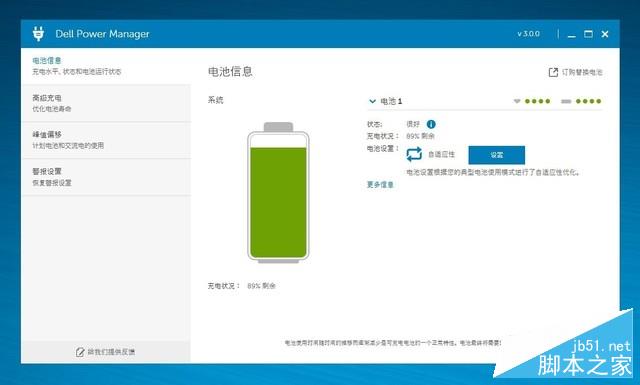Screen dimensions: 640x385
Task: Collapse the 电池 1 section chevron
Action: 372,101
